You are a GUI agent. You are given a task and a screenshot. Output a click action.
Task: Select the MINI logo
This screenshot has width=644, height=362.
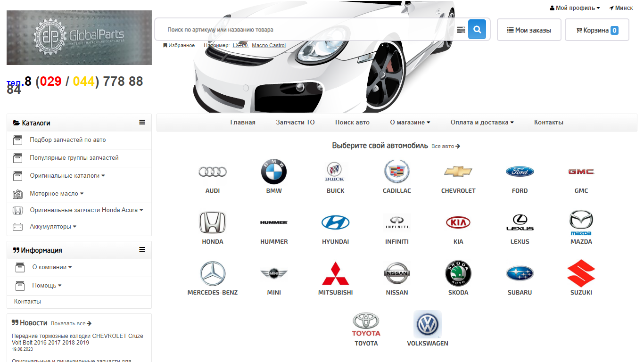[x=274, y=273]
